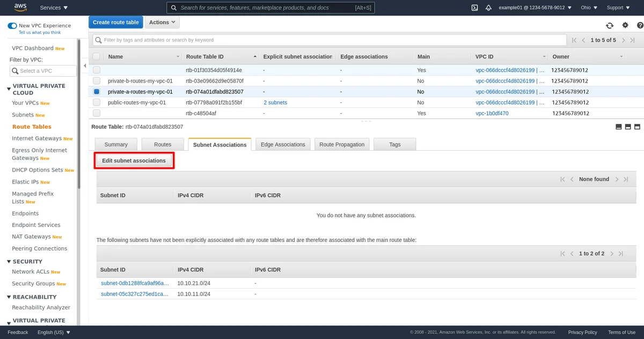This screenshot has width=644, height=339.
Task: Click the help question mark icon
Action: pyautogui.click(x=639, y=25)
